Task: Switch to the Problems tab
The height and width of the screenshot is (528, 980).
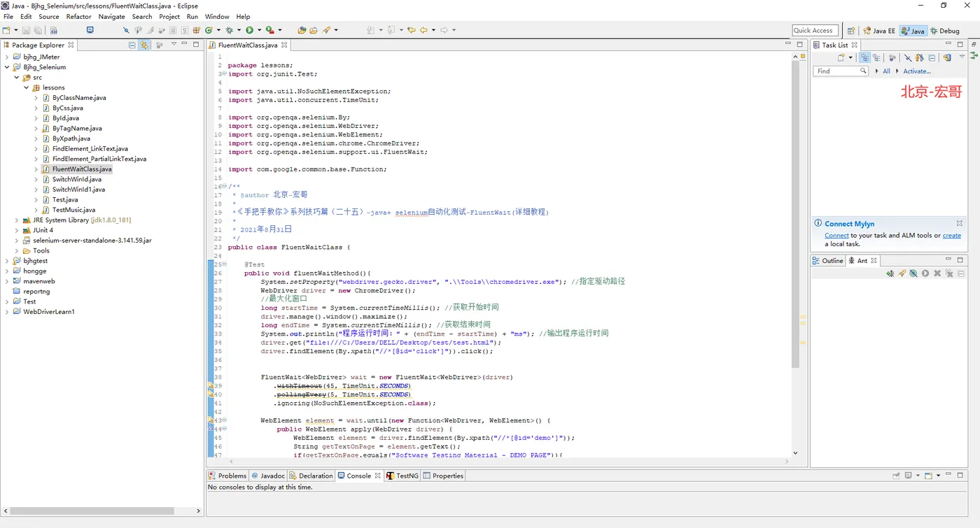Action: [227, 476]
